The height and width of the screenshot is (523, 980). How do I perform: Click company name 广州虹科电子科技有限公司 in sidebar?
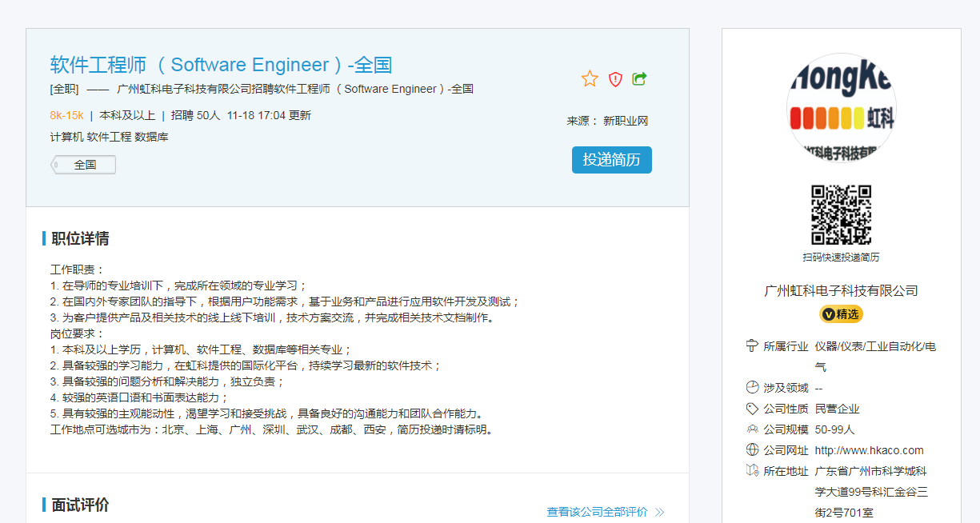841,291
